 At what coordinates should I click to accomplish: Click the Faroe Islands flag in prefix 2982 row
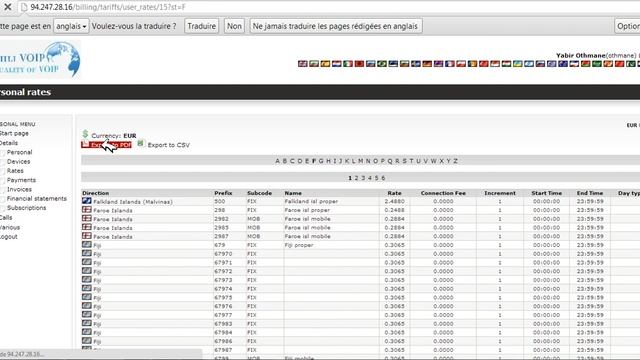click(87, 218)
